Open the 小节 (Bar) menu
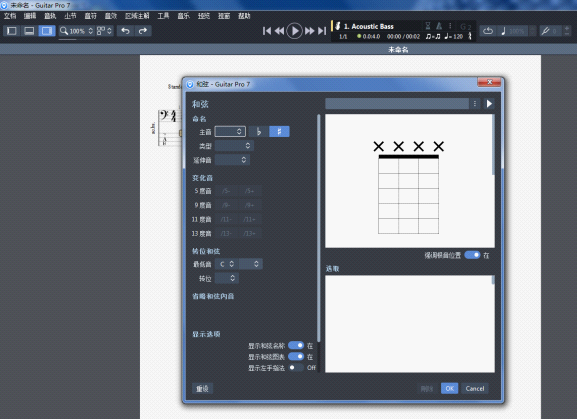Image resolution: width=577 pixels, height=419 pixels. coord(70,16)
